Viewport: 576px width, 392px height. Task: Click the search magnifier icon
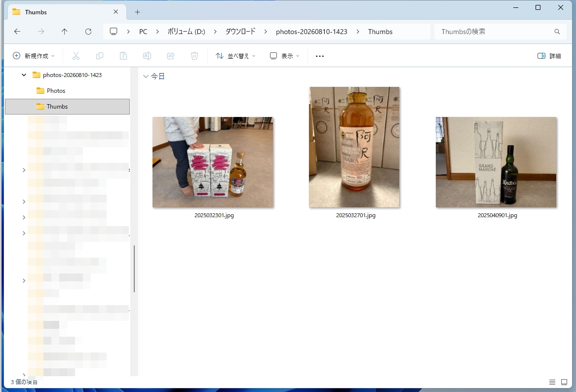click(x=557, y=32)
